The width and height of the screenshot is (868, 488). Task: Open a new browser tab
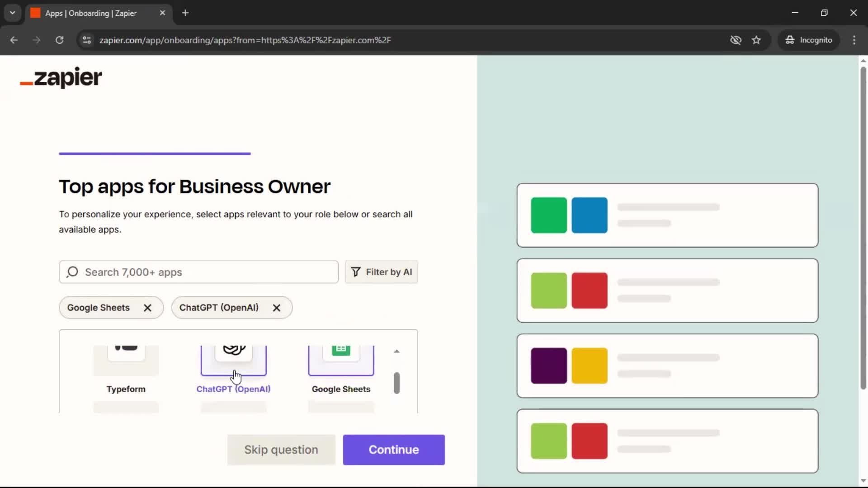coord(185,13)
